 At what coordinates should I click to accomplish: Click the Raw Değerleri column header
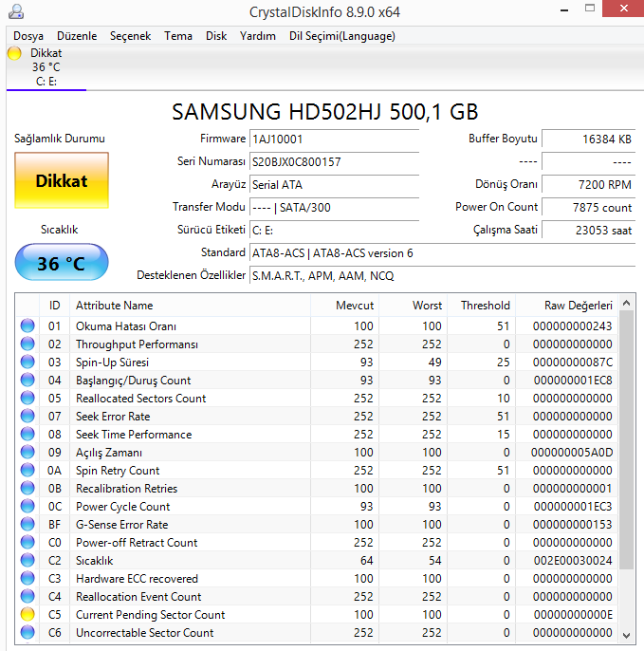pos(578,306)
